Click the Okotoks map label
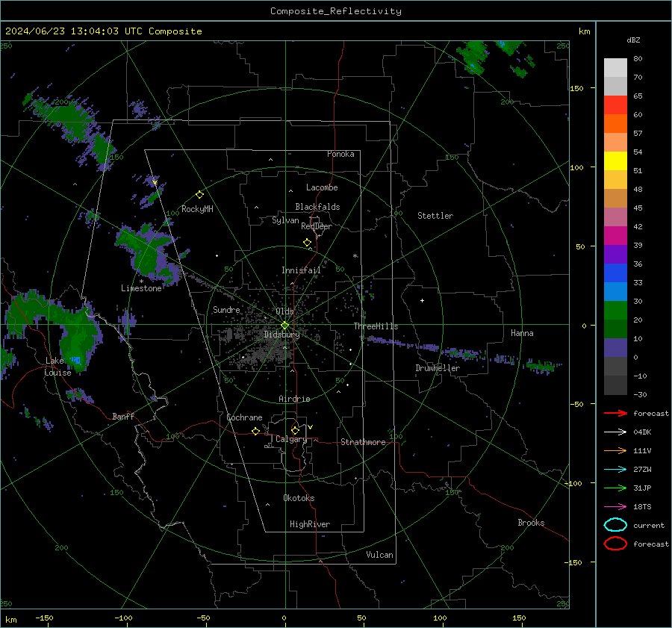This screenshot has width=672, height=628. (299, 498)
